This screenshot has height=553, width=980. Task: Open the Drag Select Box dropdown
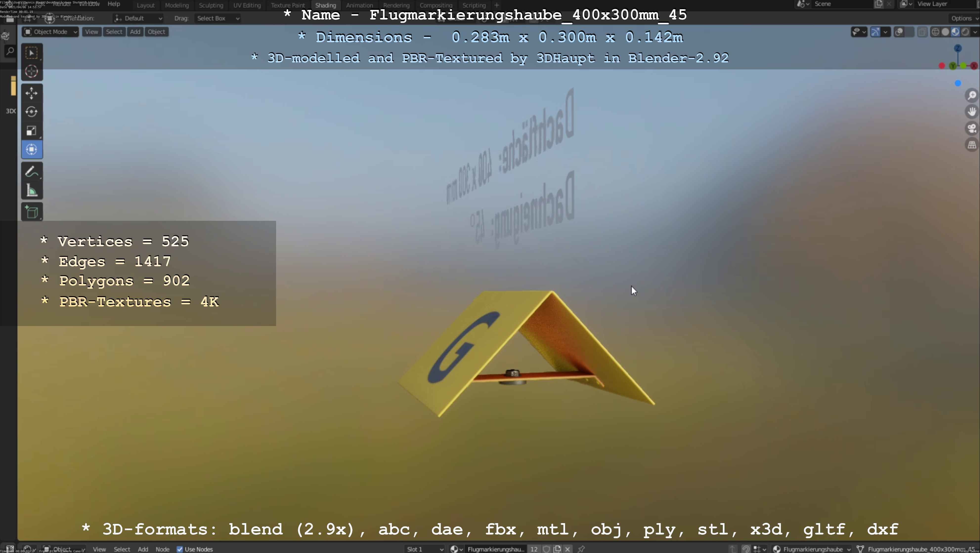[217, 18]
